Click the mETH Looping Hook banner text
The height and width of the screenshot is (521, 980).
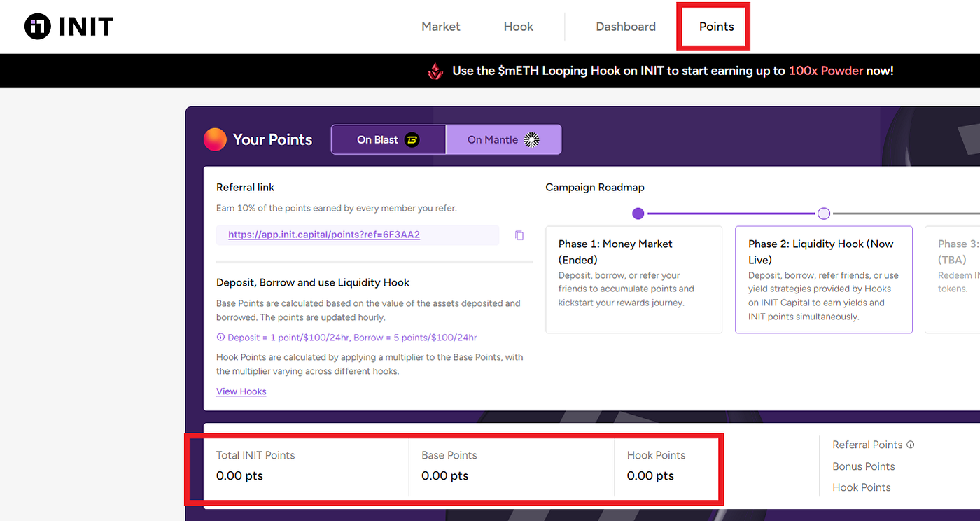point(673,71)
